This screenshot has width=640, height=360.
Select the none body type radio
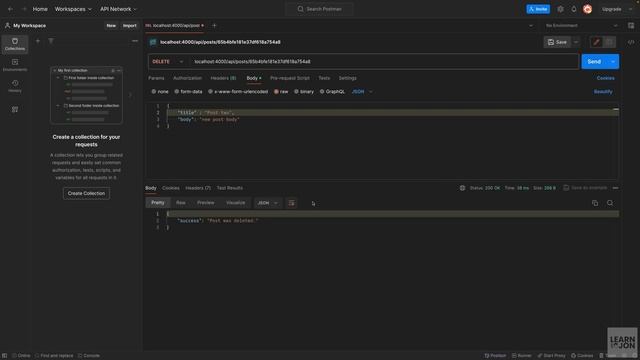pyautogui.click(x=153, y=91)
